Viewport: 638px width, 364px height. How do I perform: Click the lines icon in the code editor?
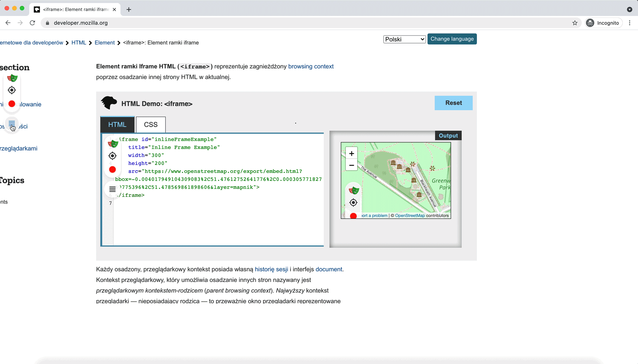point(112,189)
